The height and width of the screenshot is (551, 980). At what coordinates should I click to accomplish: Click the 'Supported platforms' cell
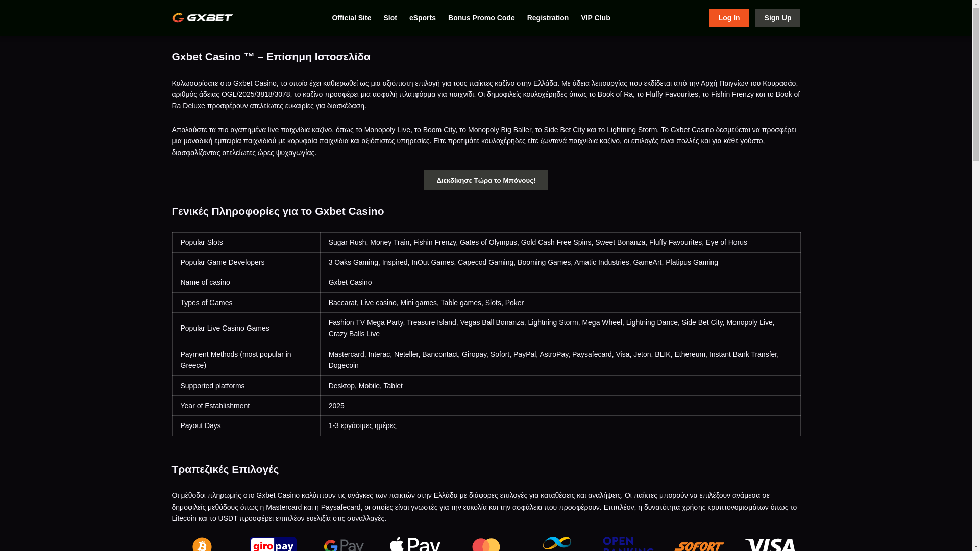point(246,386)
